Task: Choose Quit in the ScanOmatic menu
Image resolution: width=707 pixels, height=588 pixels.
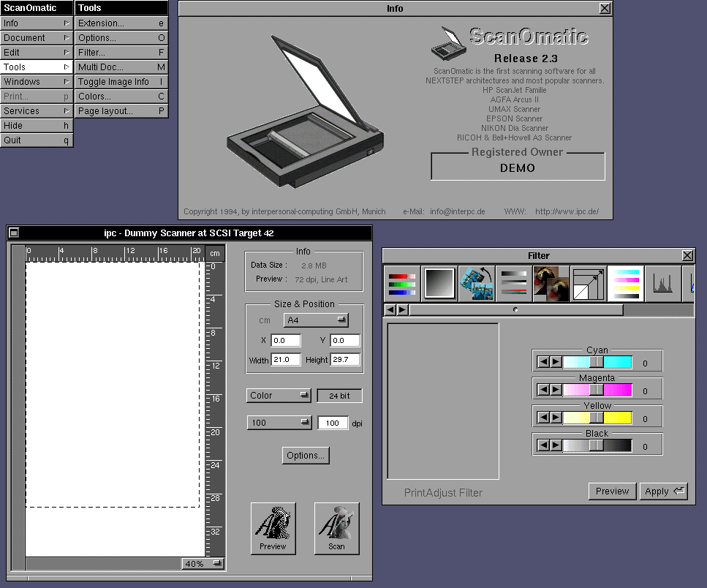Action: pyautogui.click(x=37, y=140)
